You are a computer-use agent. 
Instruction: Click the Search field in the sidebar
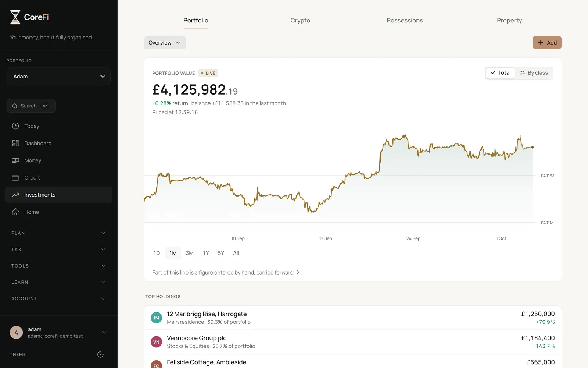pos(31,106)
